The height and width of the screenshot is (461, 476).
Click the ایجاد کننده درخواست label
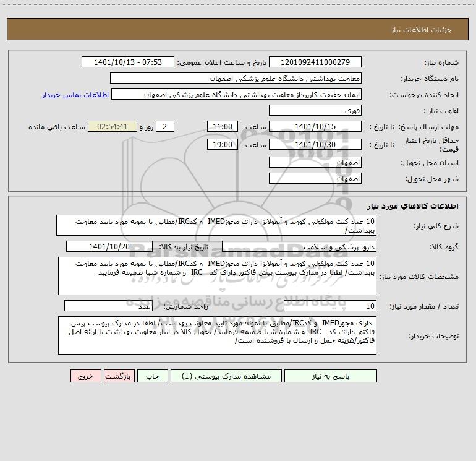pos(424,95)
